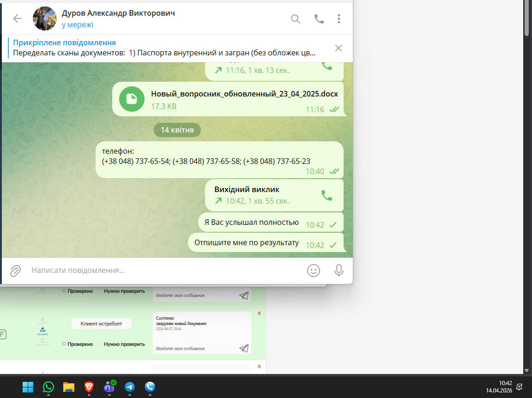
Task: Open the Windows Start menu
Action: (28, 387)
